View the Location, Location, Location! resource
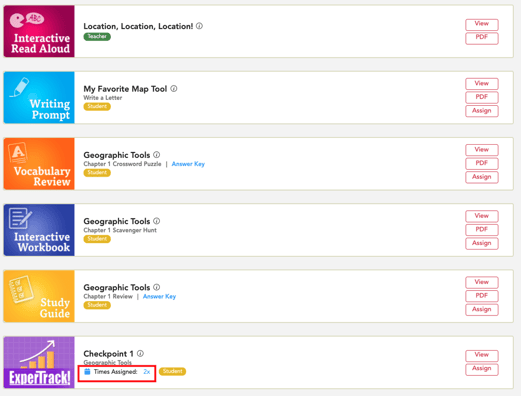This screenshot has height=396, width=521. pyautogui.click(x=482, y=24)
